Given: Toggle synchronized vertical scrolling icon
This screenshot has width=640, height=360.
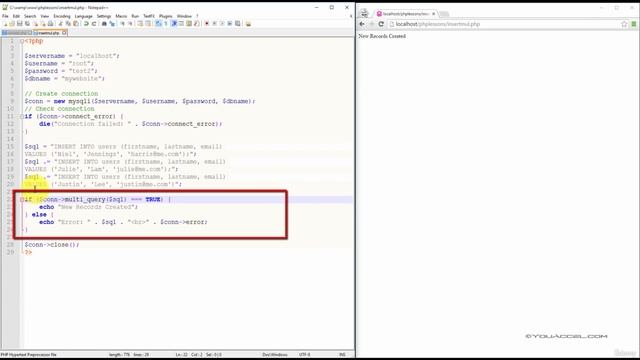Looking at the screenshot, I should pyautogui.click(x=140, y=24).
